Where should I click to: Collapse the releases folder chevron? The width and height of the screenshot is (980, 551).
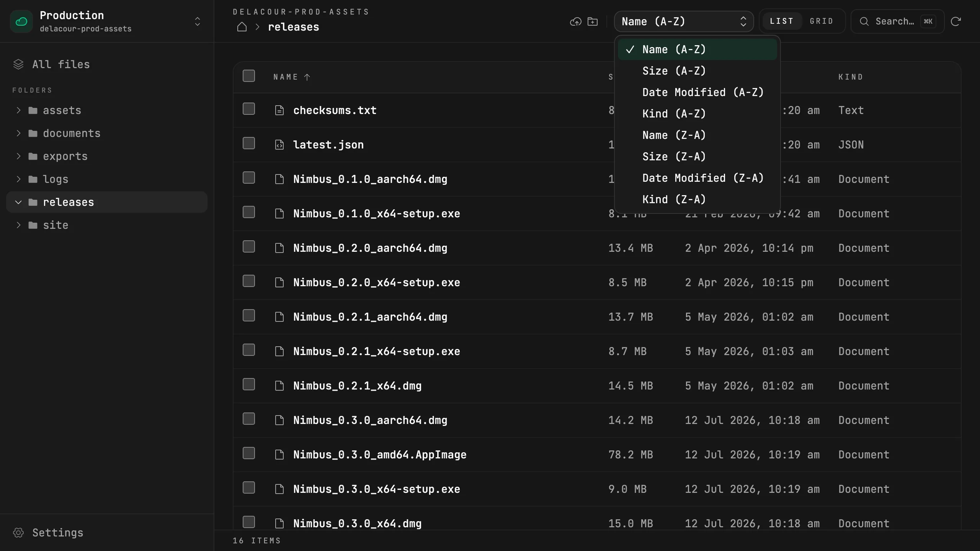coord(18,202)
